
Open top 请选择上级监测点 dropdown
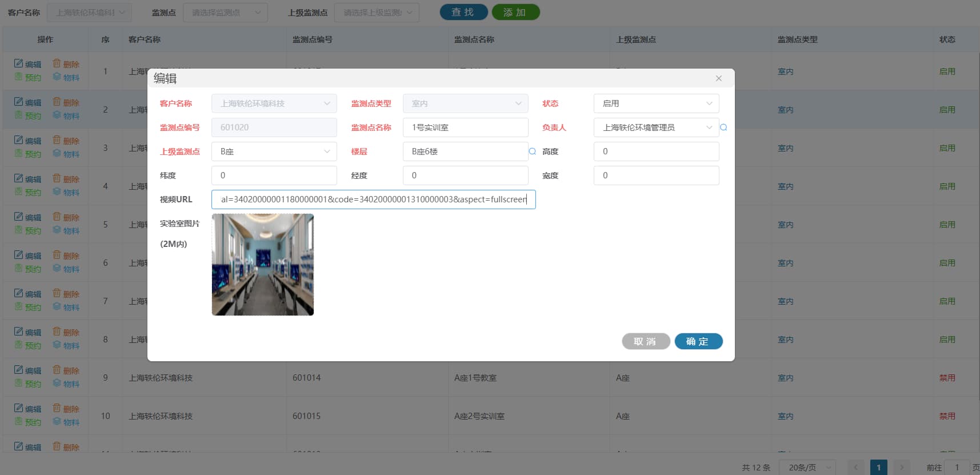click(x=377, y=13)
